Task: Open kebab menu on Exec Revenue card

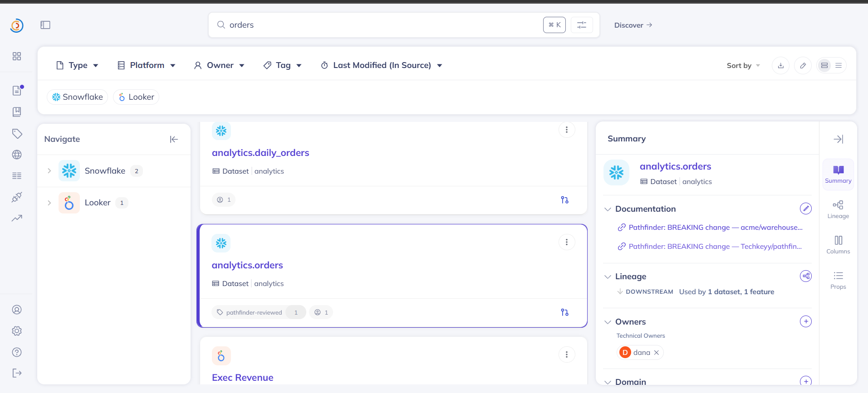Action: click(567, 354)
